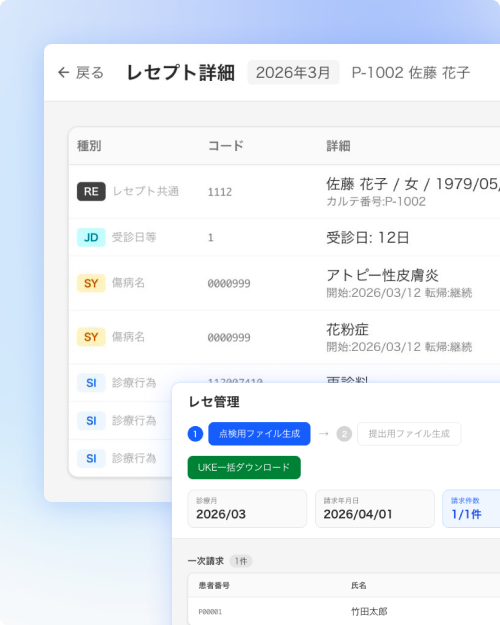This screenshot has height=625, width=500.
Task: Click the SY badge in the 花粉症 row
Action: pyautogui.click(x=91, y=337)
